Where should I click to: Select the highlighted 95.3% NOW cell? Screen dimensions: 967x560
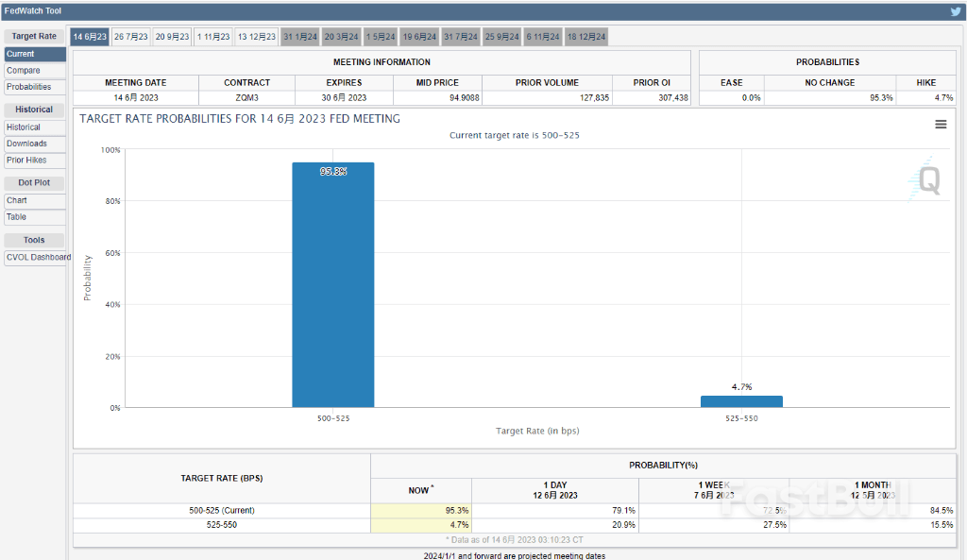tap(421, 510)
